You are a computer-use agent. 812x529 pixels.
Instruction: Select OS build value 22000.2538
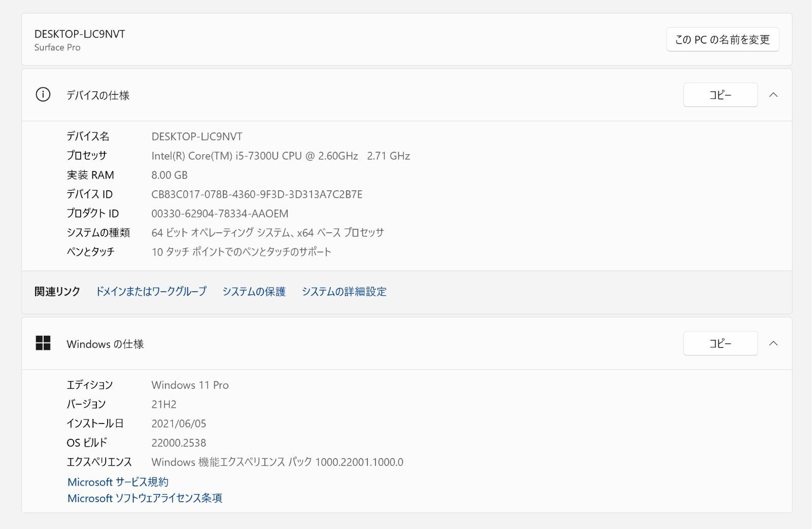tap(179, 443)
